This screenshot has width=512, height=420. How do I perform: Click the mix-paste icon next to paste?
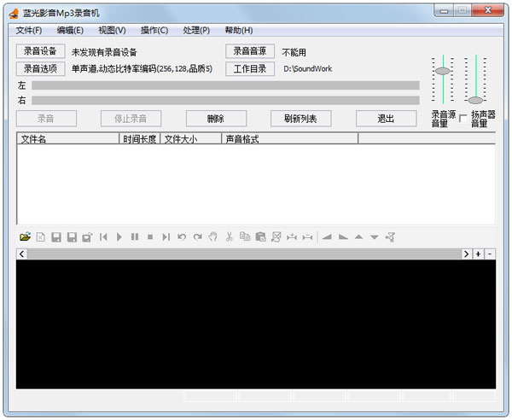pos(276,236)
